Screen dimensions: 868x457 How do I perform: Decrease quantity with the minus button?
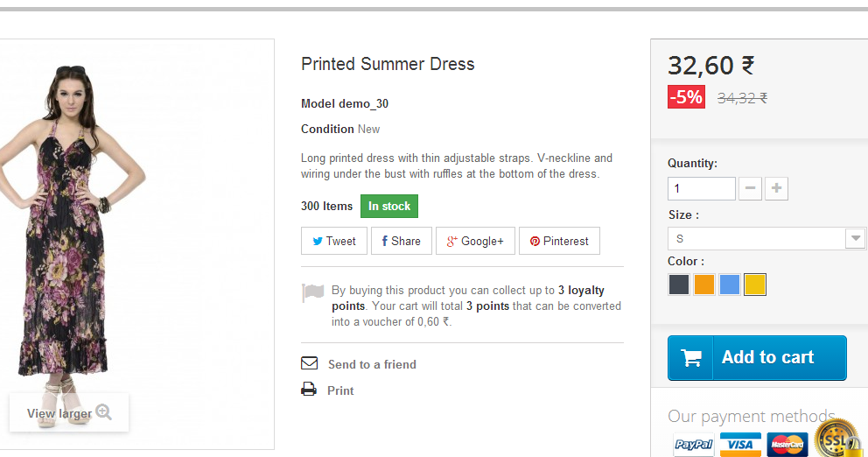(750, 188)
